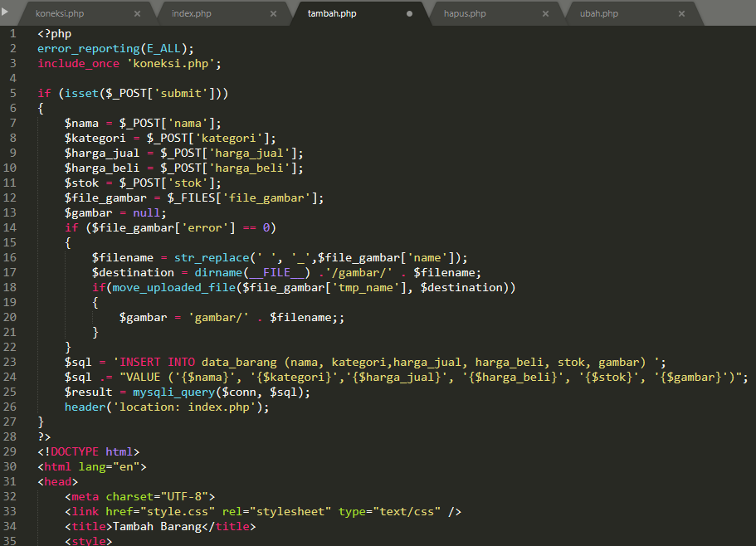Click $harga_beli assignment on line 10
The height and width of the screenshot is (546, 756).
tap(184, 168)
